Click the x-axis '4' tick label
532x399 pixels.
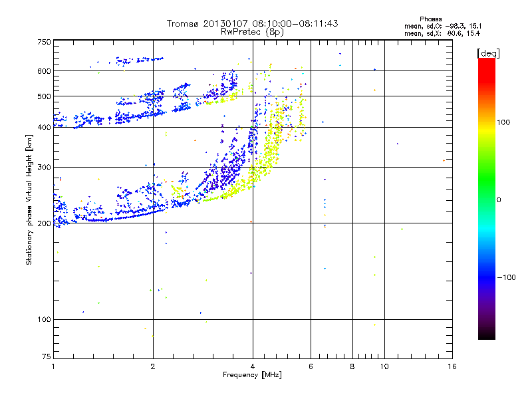coord(253,366)
